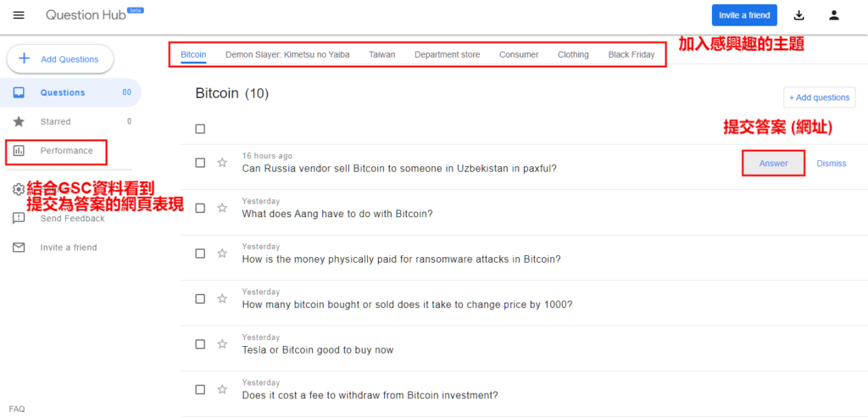The height and width of the screenshot is (418, 868).
Task: Click the 'Bitcoin (10)' heading
Action: (x=232, y=93)
